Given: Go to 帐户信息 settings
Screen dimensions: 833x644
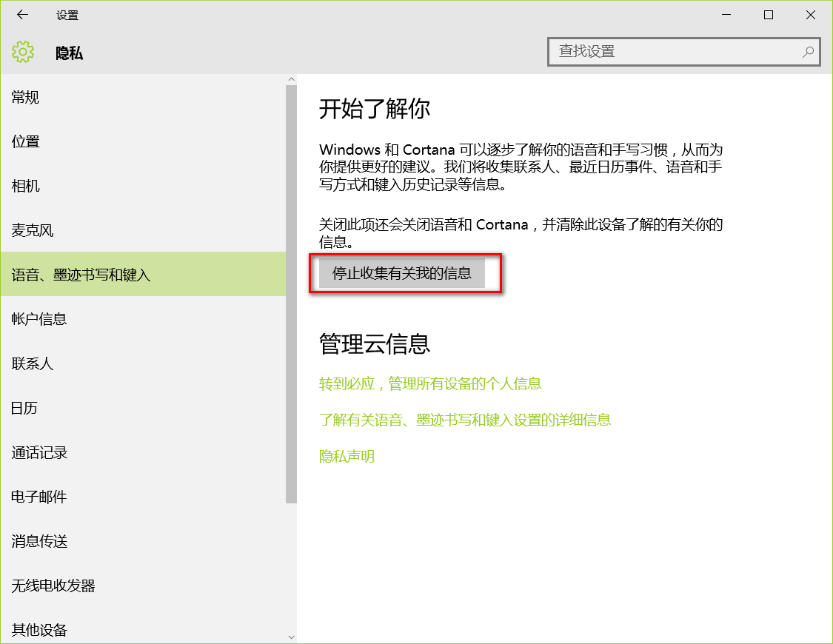Looking at the screenshot, I should 143,319.
